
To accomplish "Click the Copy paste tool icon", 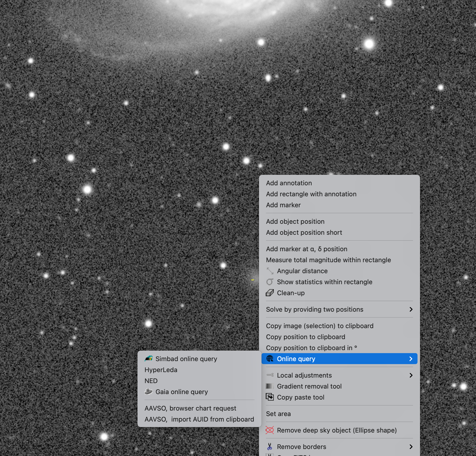I will (270, 397).
